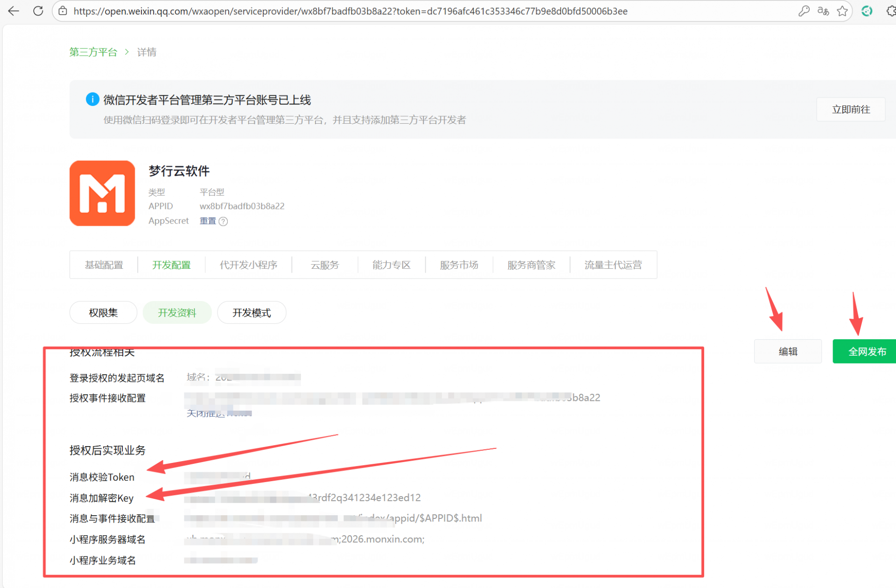Image resolution: width=896 pixels, height=588 pixels.
Task: Click the 编辑 button
Action: coord(788,351)
